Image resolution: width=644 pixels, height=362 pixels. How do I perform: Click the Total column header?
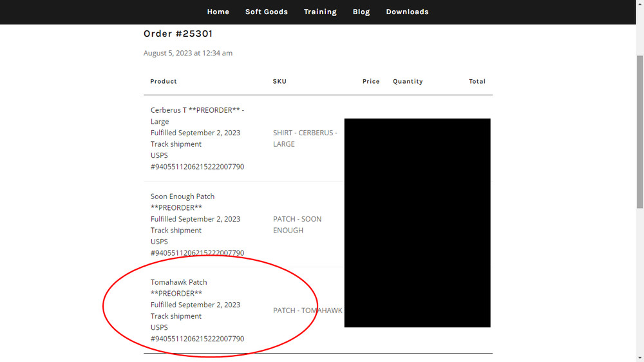pos(477,82)
